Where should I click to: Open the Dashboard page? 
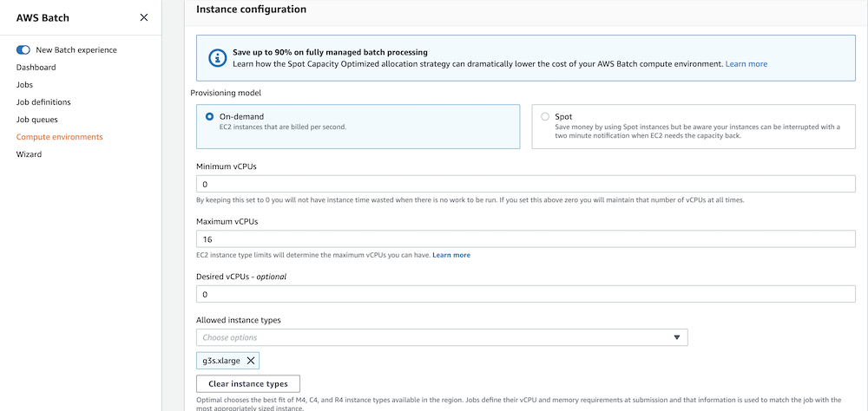click(36, 68)
